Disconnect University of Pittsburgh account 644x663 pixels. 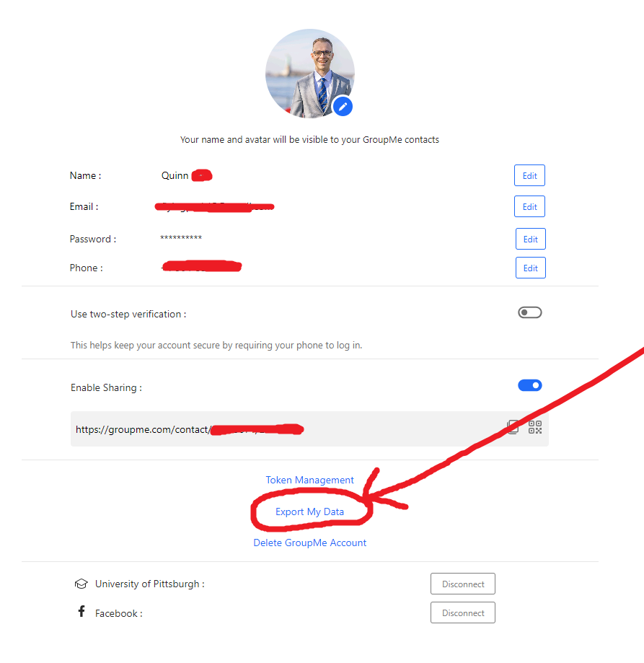coord(463,584)
